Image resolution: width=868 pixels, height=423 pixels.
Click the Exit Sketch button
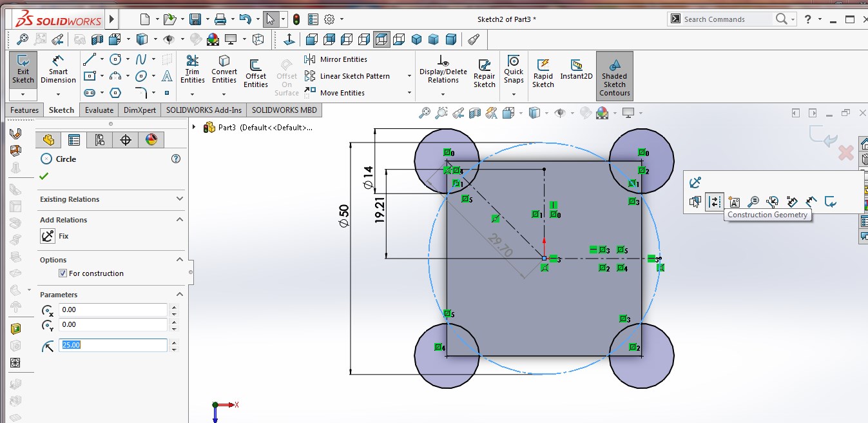click(x=23, y=71)
